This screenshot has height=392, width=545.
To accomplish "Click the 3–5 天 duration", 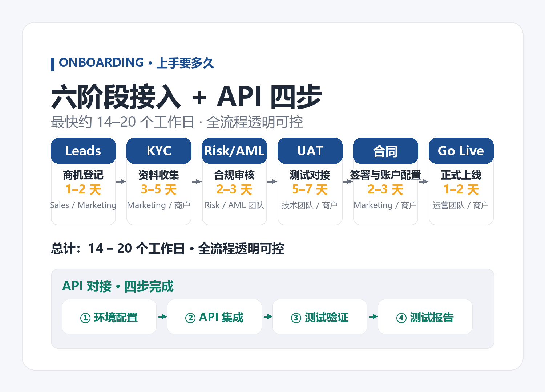I will tap(159, 189).
